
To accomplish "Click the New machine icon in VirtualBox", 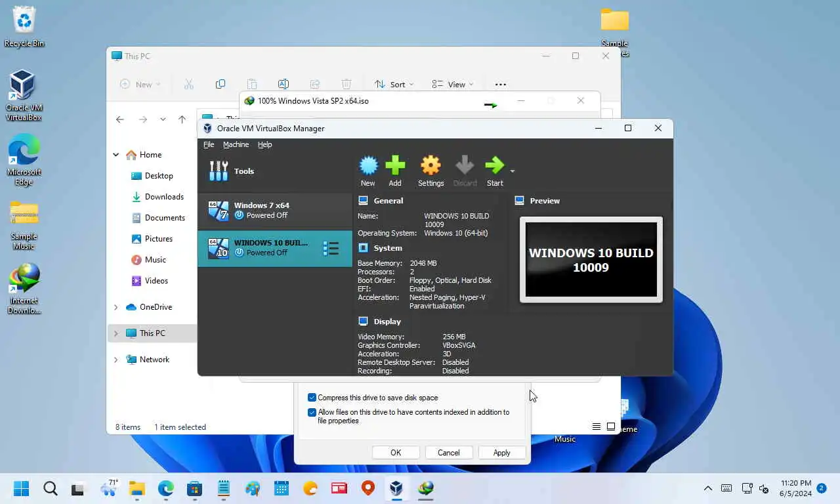I will point(368,171).
